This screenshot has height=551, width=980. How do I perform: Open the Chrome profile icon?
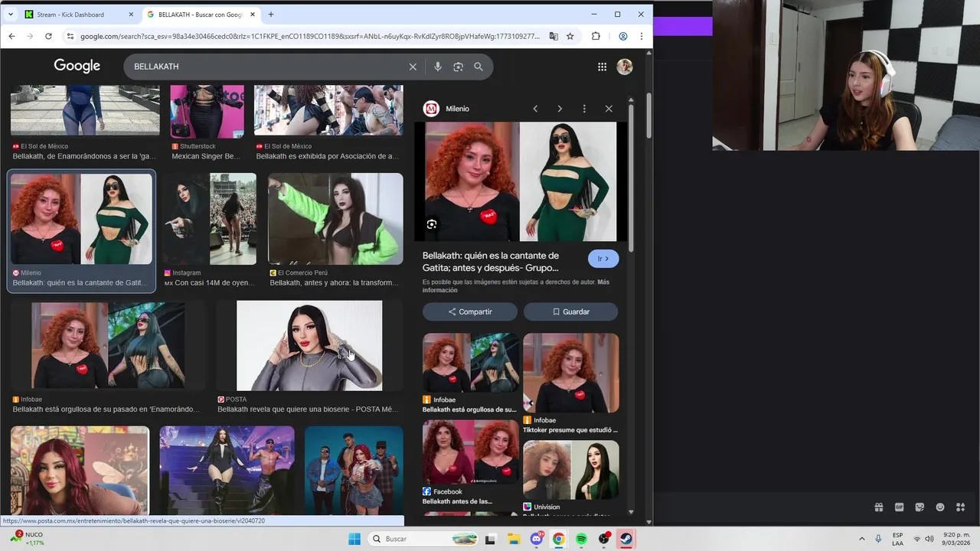click(623, 36)
